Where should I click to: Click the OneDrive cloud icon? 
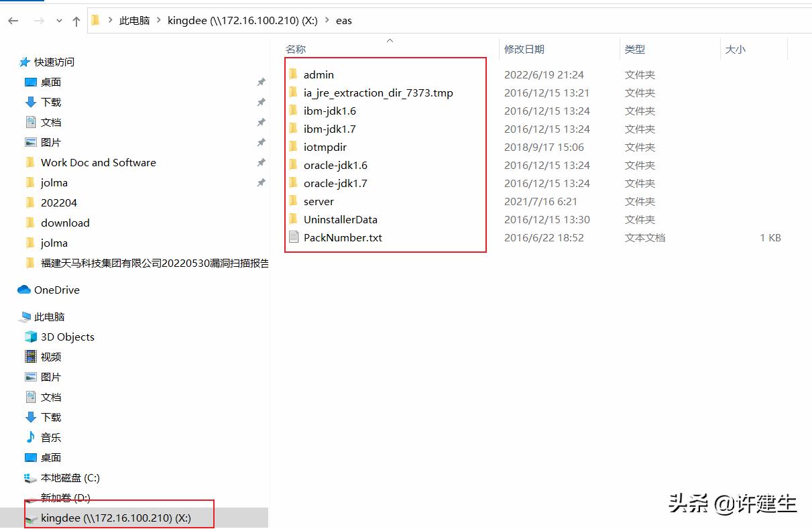coord(25,290)
